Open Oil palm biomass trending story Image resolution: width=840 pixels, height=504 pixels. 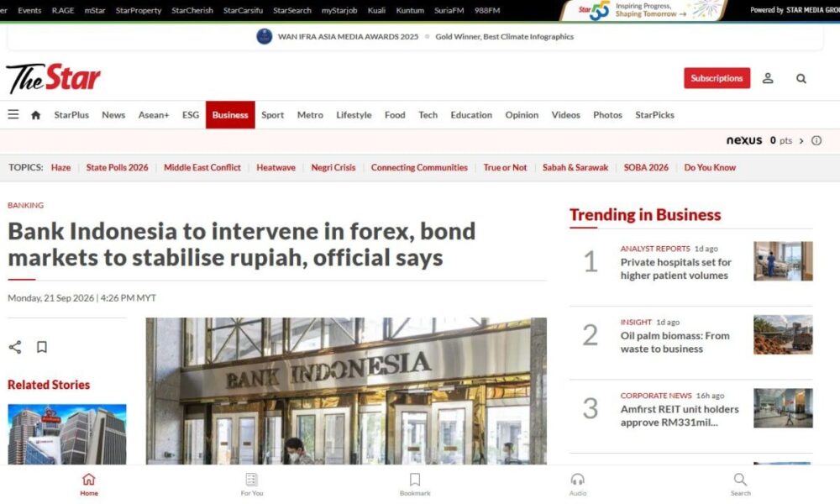(x=675, y=342)
